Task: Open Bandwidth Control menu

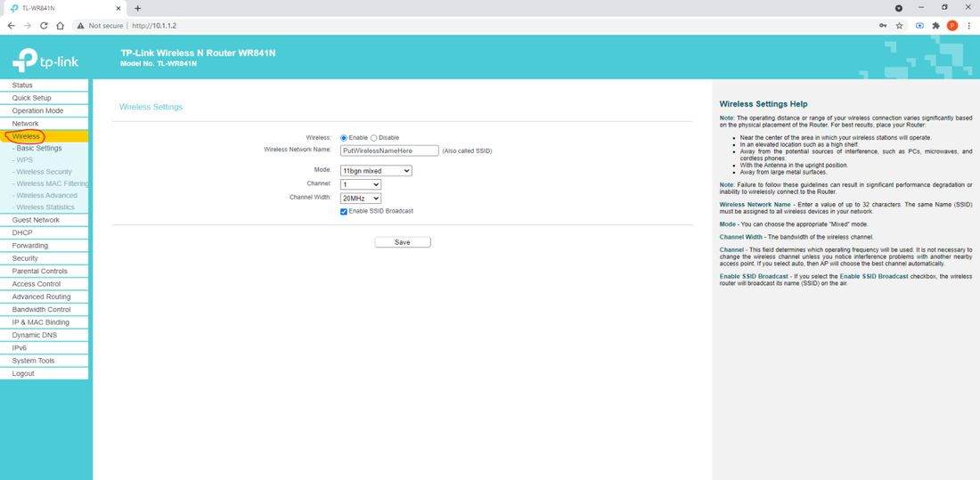Action: coord(44,309)
